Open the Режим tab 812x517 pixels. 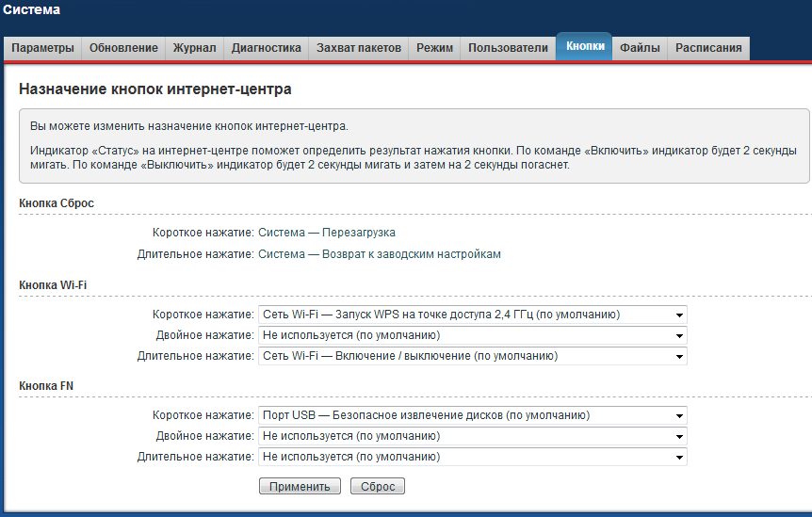[x=434, y=48]
